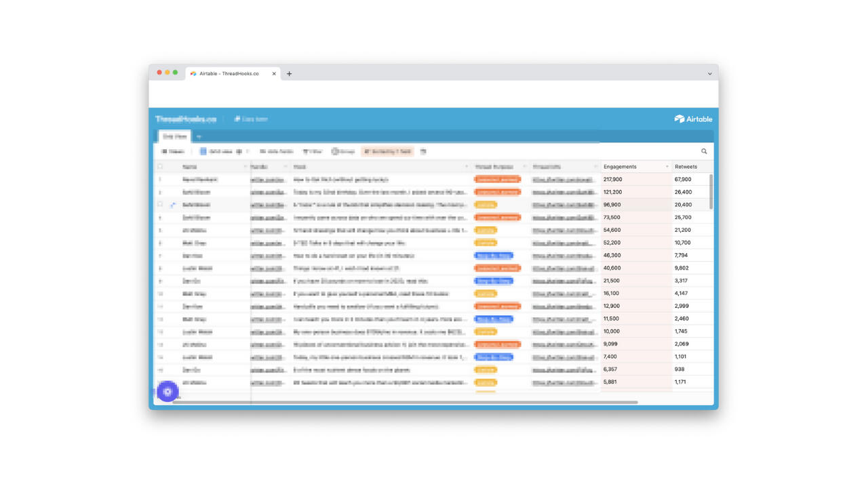868x488 pixels.
Task: Click the Hide fields button
Action: pyautogui.click(x=276, y=152)
